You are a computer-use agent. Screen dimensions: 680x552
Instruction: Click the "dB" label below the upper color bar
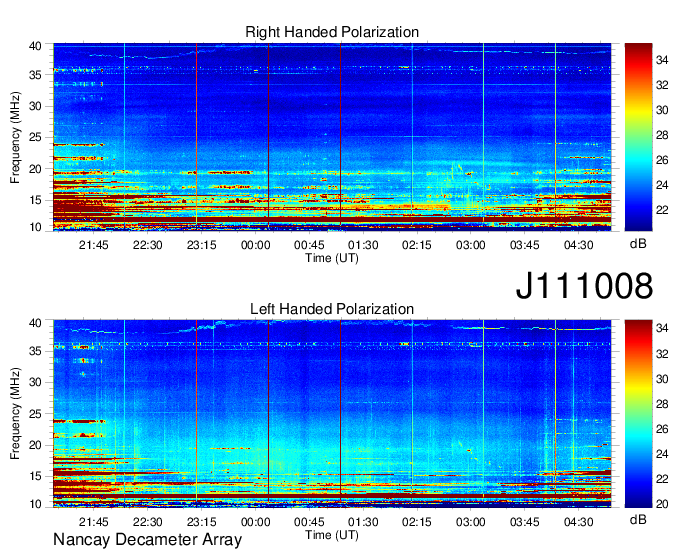[638, 244]
